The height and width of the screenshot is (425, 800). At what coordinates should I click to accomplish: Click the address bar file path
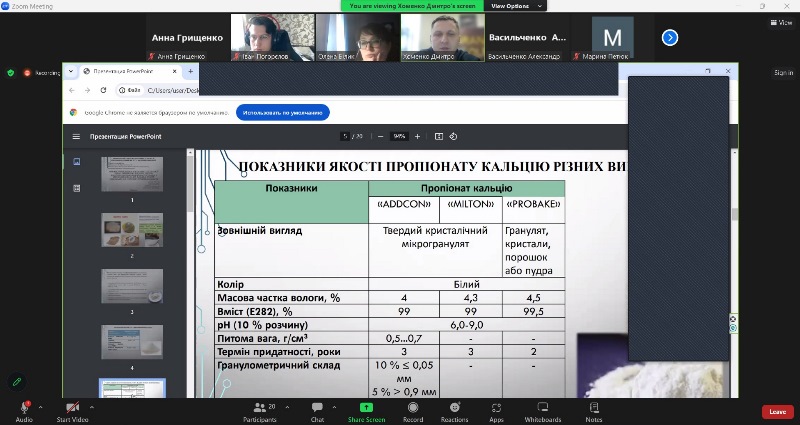tap(172, 90)
